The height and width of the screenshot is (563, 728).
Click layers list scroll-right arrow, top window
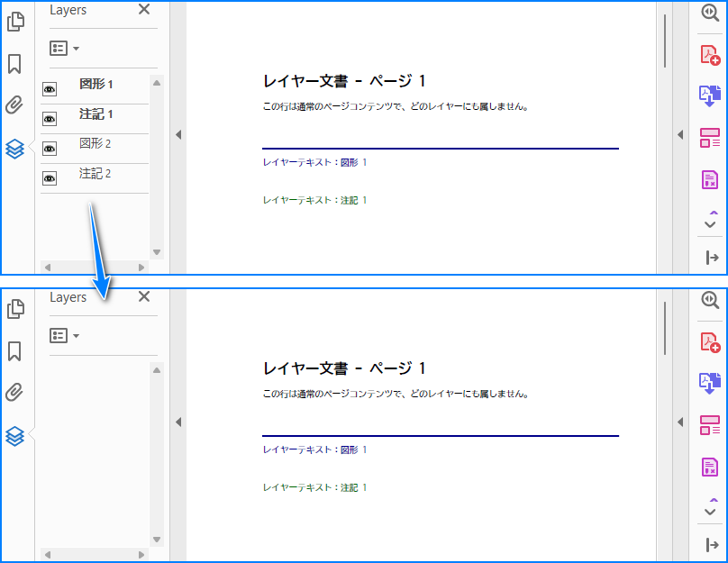[141, 268]
